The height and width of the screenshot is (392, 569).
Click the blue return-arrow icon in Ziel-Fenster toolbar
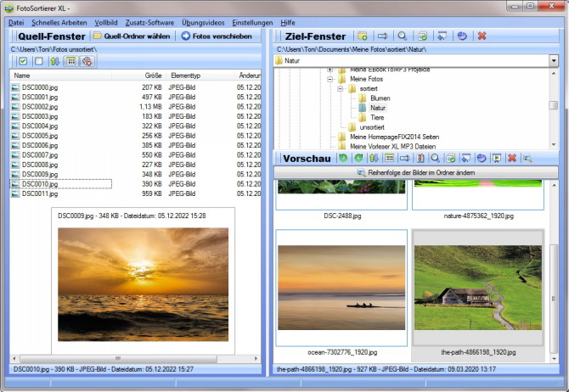click(442, 36)
